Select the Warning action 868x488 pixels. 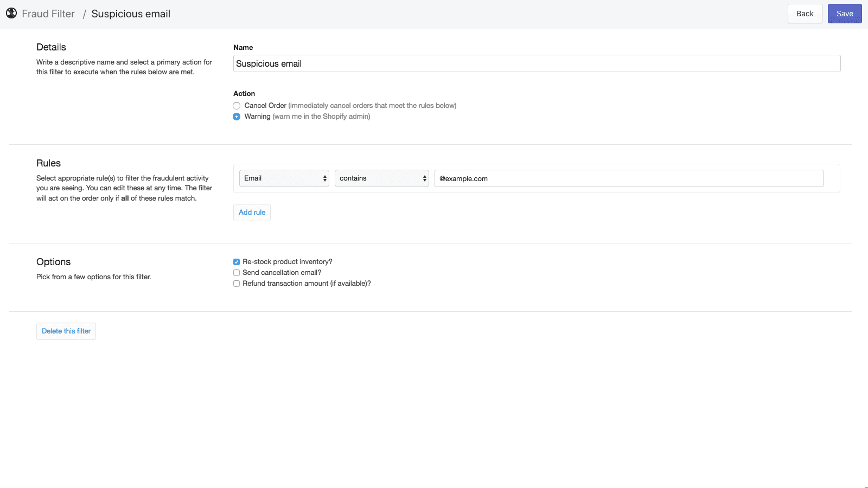(x=237, y=116)
